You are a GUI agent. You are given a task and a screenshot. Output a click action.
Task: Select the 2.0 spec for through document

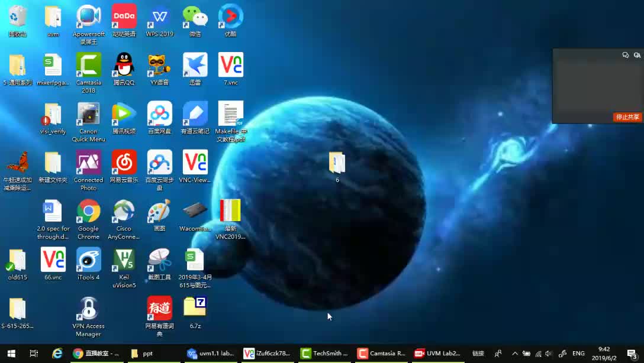53,219
